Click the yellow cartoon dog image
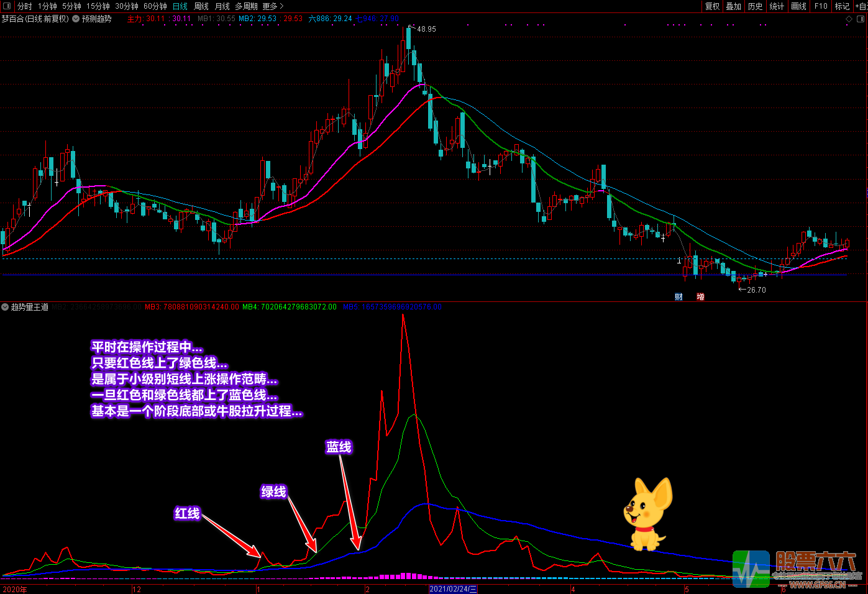This screenshot has width=868, height=594. click(x=647, y=514)
